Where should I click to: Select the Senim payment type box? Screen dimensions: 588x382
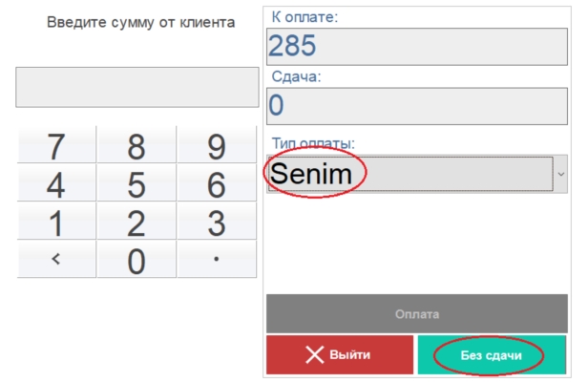(x=410, y=174)
